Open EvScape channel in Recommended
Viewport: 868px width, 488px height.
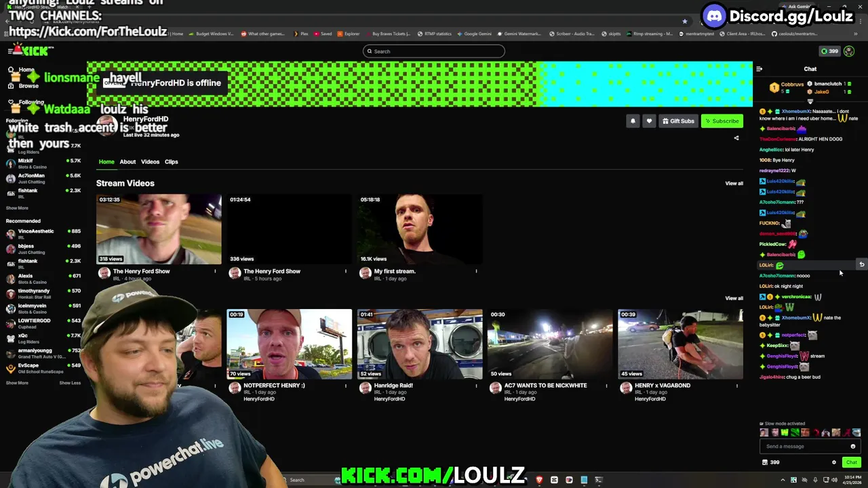click(x=42, y=368)
